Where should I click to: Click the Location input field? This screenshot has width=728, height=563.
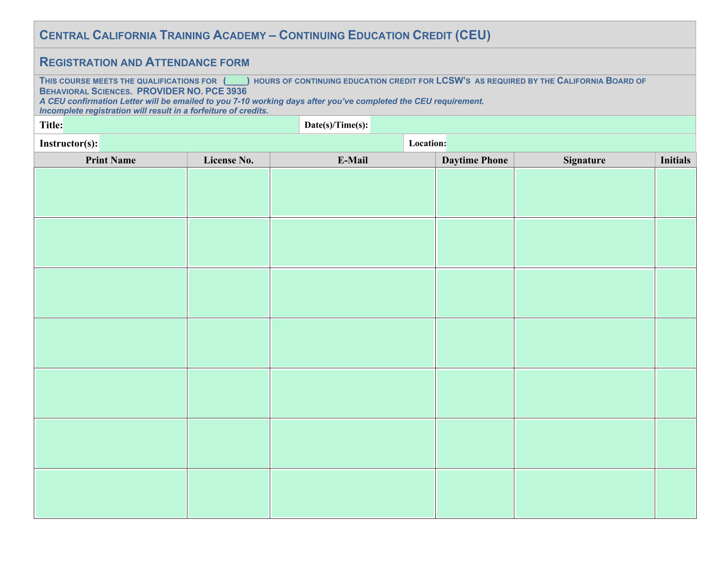pos(570,144)
